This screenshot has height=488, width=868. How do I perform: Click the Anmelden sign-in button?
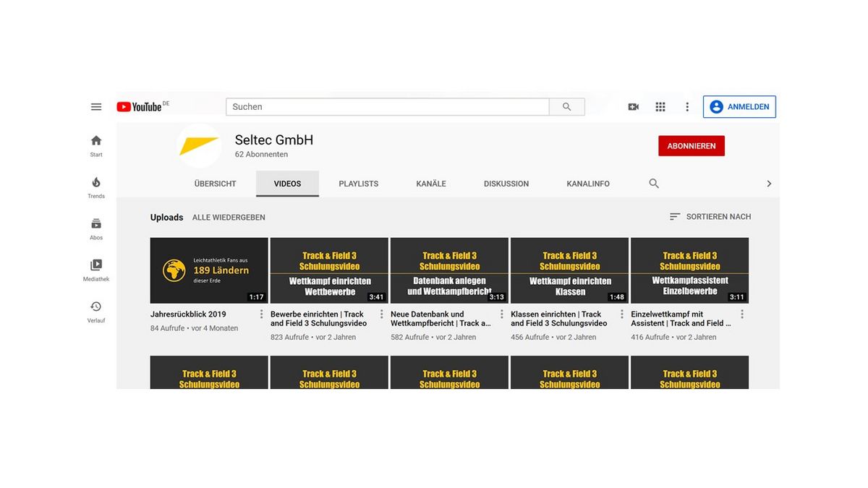739,107
